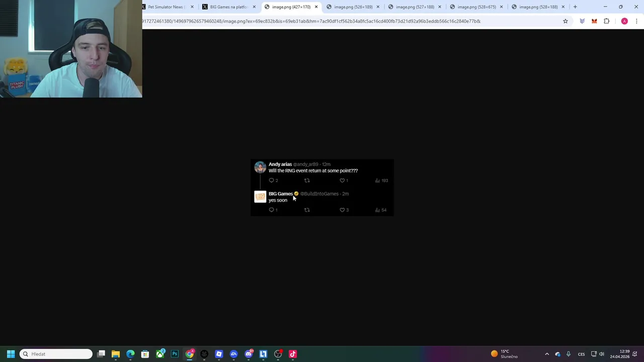Switch to image.png (527×188) tab
644x362 pixels.
(x=415, y=7)
